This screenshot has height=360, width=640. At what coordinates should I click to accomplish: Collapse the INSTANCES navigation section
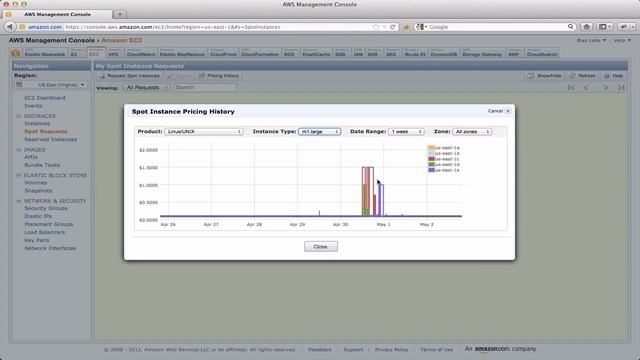[x=18, y=116]
